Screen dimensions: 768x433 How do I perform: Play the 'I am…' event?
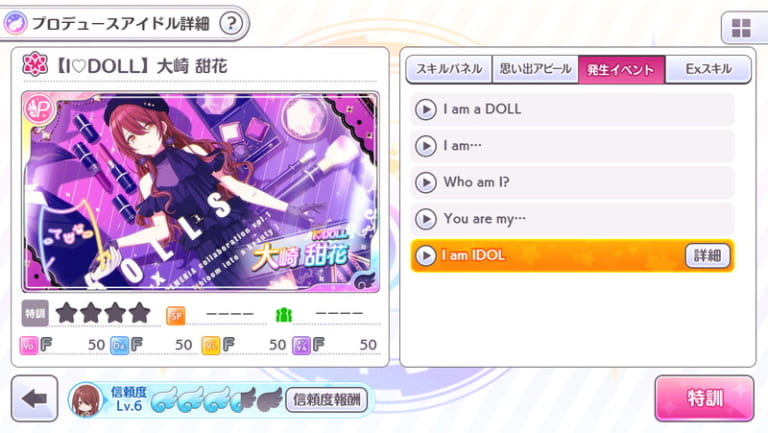pos(426,146)
